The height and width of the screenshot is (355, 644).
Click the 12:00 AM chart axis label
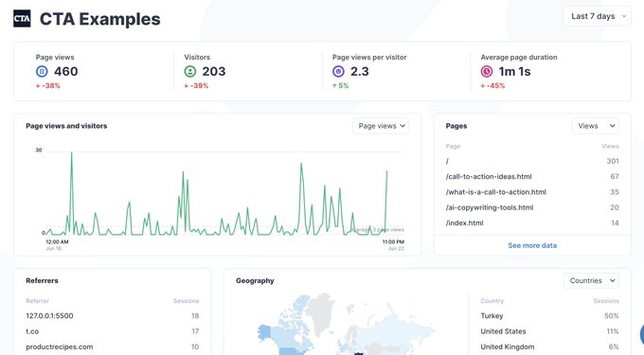point(57,241)
